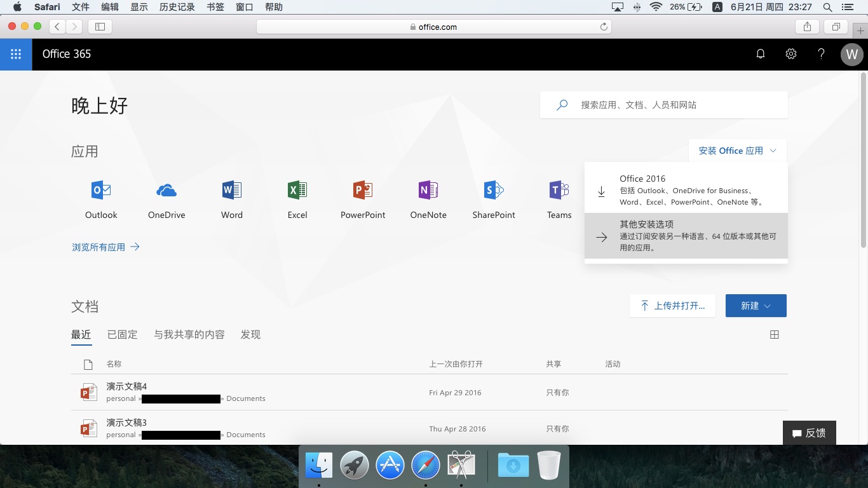Open Finder from the Dock
Screen dimensions: 868x488
point(319,465)
